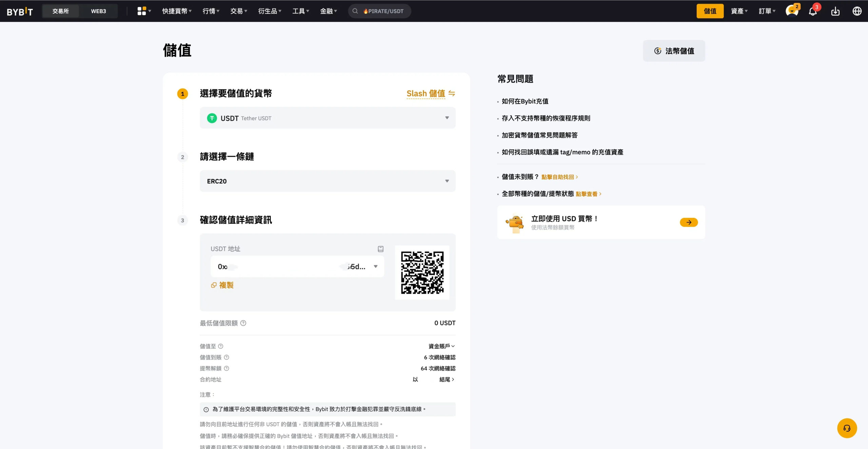The height and width of the screenshot is (449, 868).
Task: Click the 複製 copy address button
Action: point(222,285)
